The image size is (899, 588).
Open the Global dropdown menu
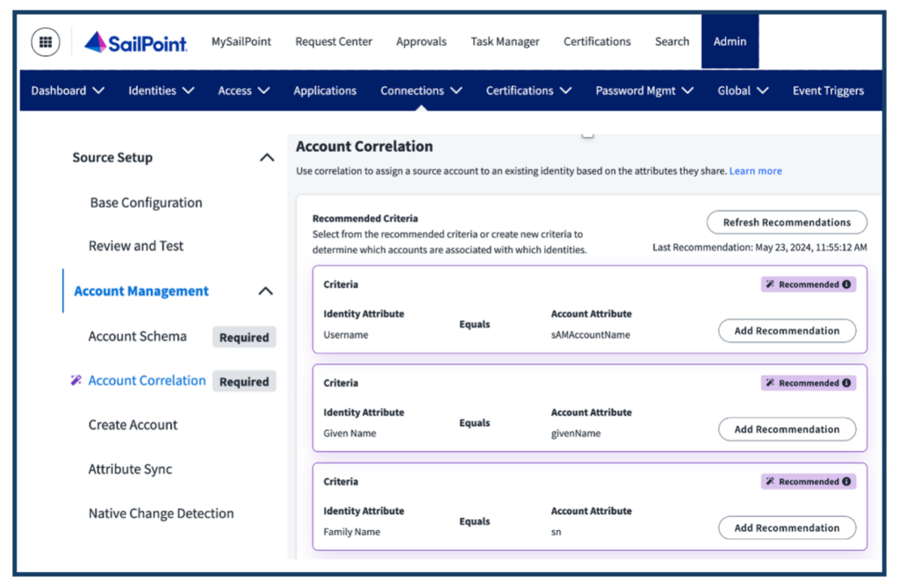coord(743,90)
